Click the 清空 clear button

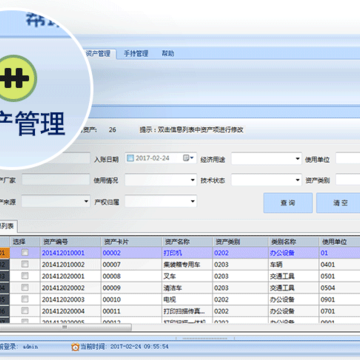[338, 203]
